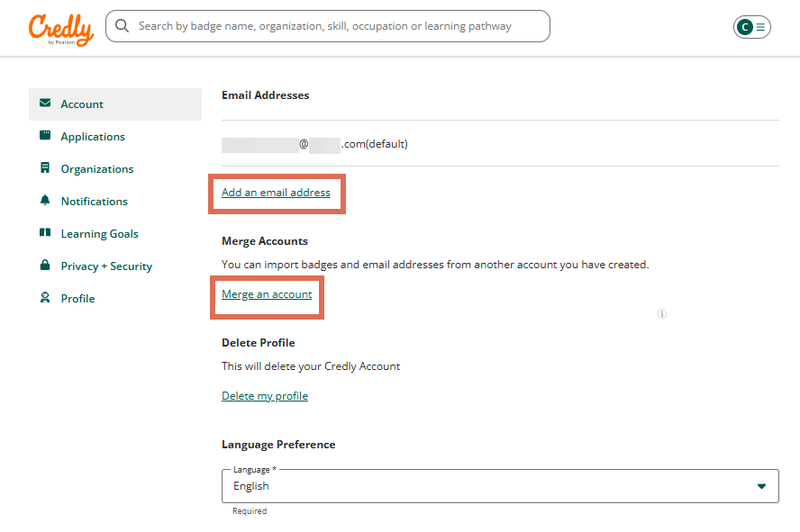Image resolution: width=800 pixels, height=532 pixels.
Task: Open Learning Goals in the sidebar
Action: click(115, 234)
